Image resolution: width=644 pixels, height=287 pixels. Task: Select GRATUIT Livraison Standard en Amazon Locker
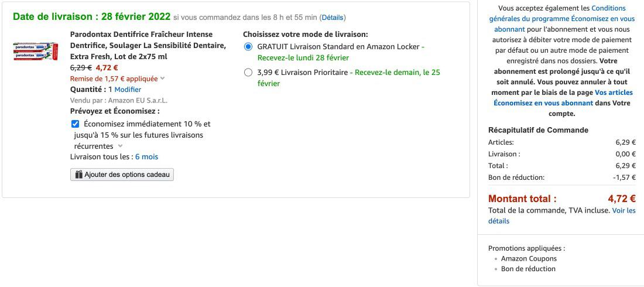coord(248,47)
